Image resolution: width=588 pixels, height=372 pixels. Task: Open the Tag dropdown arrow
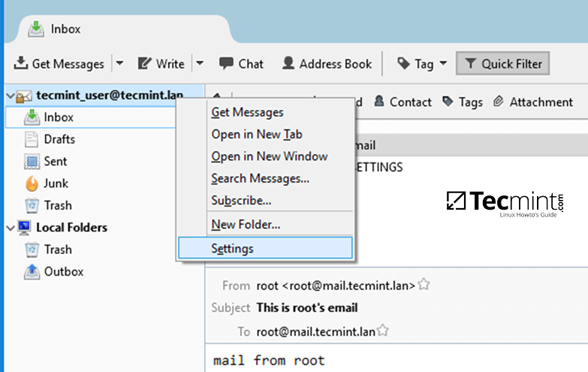(443, 63)
